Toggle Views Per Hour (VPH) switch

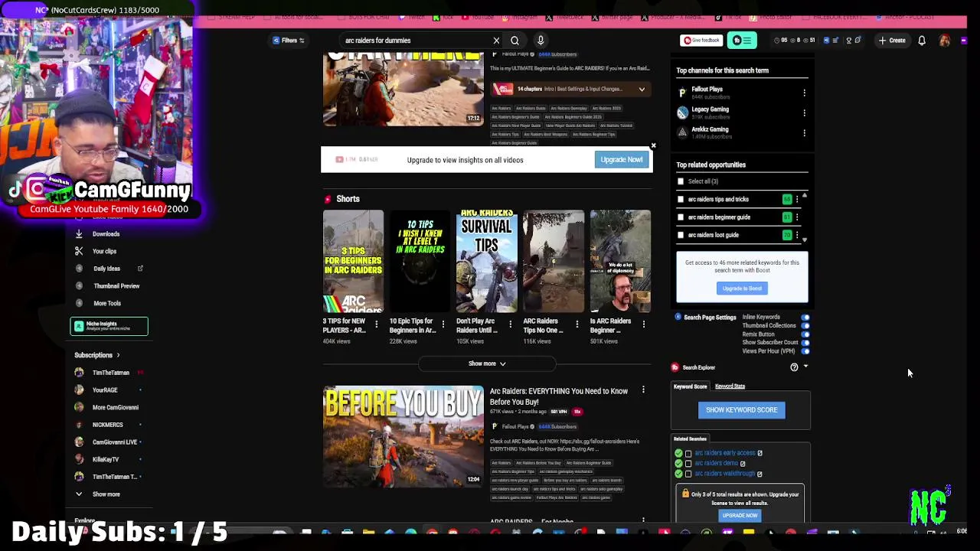click(805, 351)
